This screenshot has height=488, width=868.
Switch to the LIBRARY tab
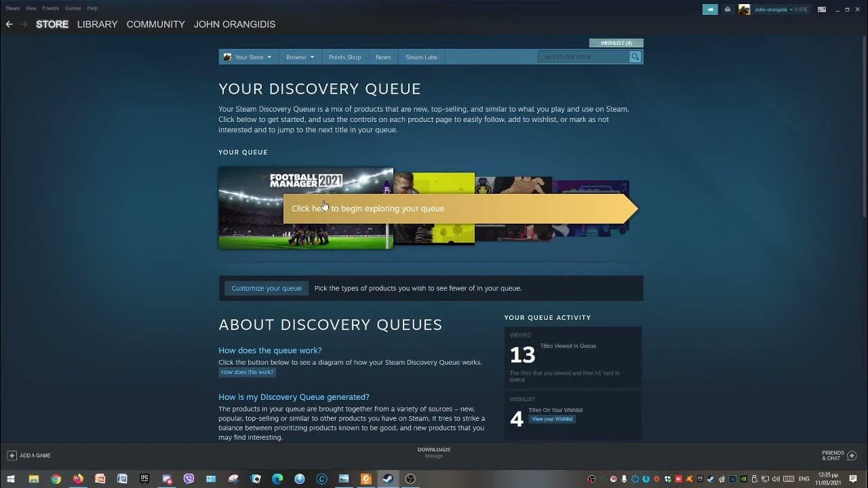(97, 24)
